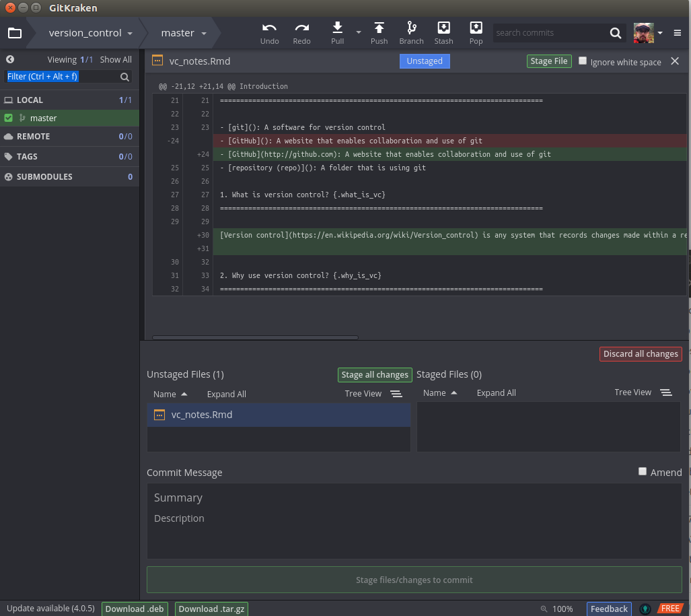Click the Kraken logo icon in status bar
The image size is (691, 616).
pyautogui.click(x=645, y=609)
